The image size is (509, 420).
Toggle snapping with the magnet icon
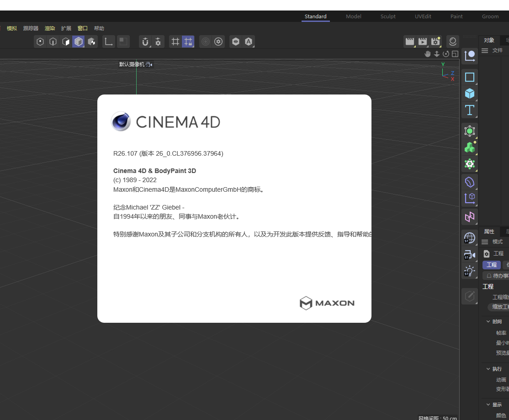pos(145,42)
